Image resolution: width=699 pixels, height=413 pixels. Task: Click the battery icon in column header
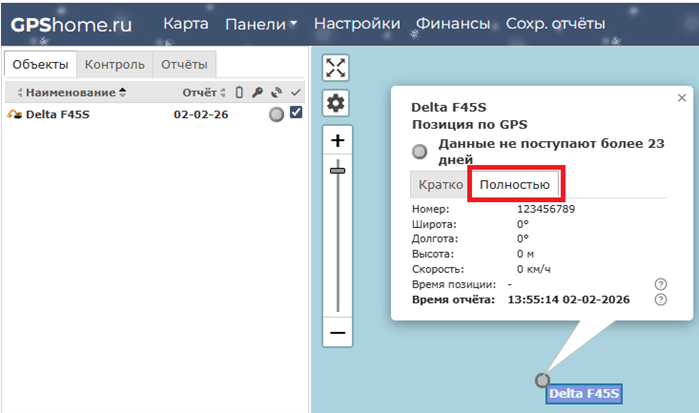[239, 93]
